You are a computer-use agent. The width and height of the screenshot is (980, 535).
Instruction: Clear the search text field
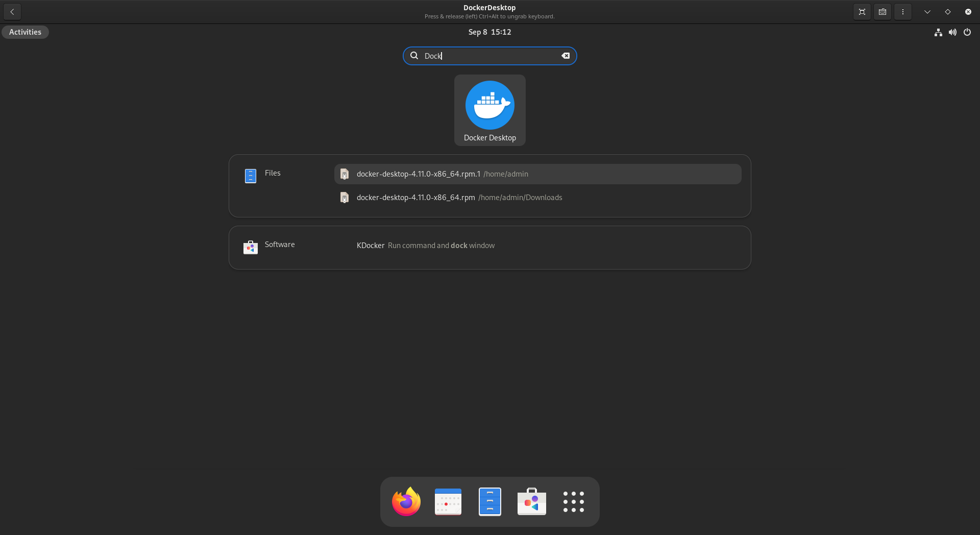[566, 56]
